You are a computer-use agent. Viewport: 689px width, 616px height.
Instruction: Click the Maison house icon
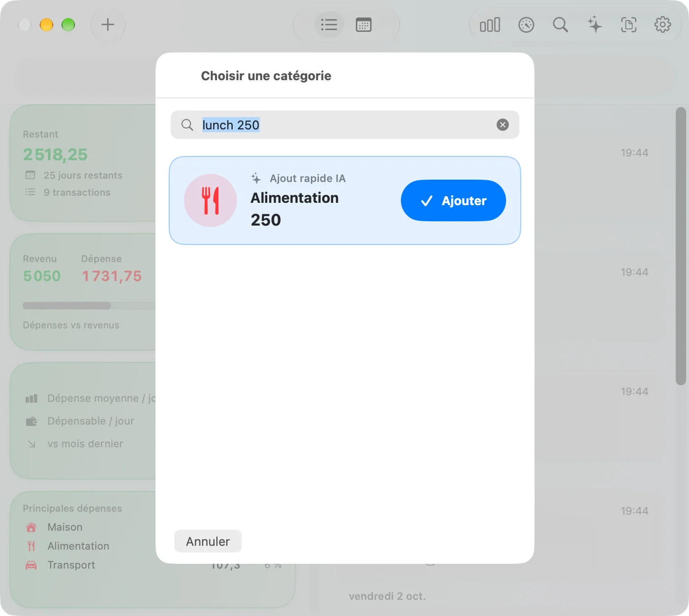[x=31, y=527]
